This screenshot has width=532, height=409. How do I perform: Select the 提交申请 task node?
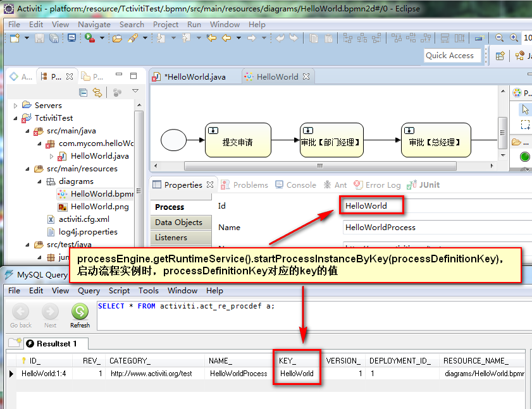pos(238,140)
